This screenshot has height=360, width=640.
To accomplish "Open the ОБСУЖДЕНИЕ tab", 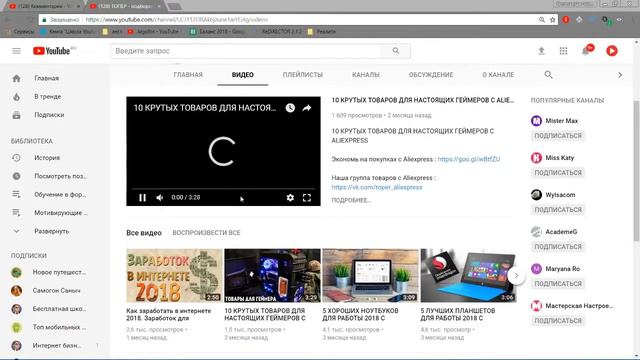I will coord(431,75).
